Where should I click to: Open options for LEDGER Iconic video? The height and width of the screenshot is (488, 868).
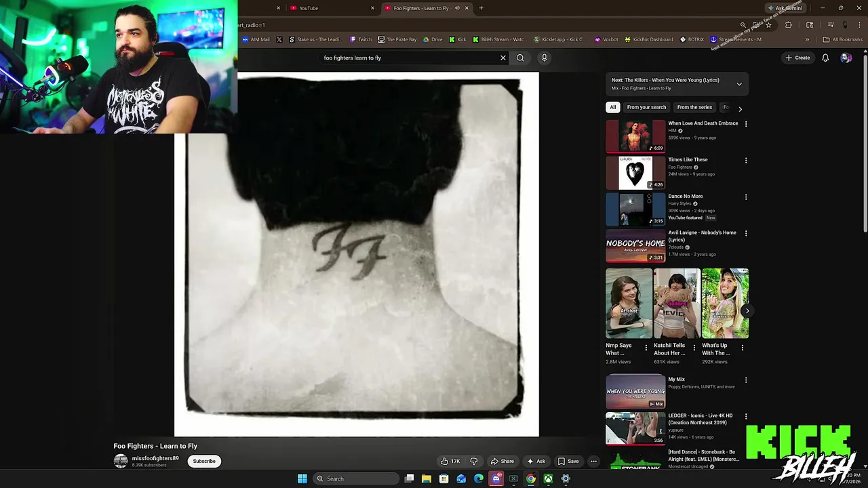pyautogui.click(x=746, y=416)
